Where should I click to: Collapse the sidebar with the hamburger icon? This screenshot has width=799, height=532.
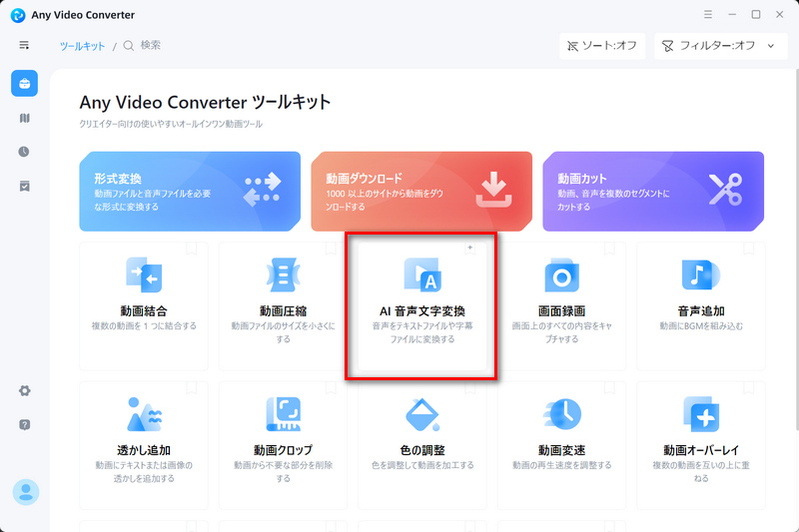(x=24, y=45)
